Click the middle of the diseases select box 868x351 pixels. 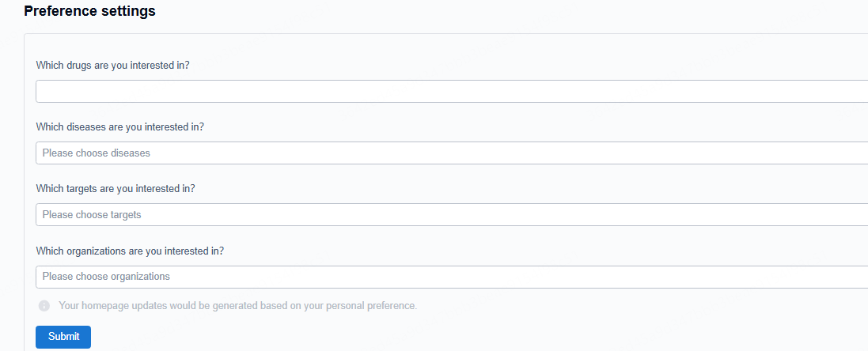coord(452,153)
